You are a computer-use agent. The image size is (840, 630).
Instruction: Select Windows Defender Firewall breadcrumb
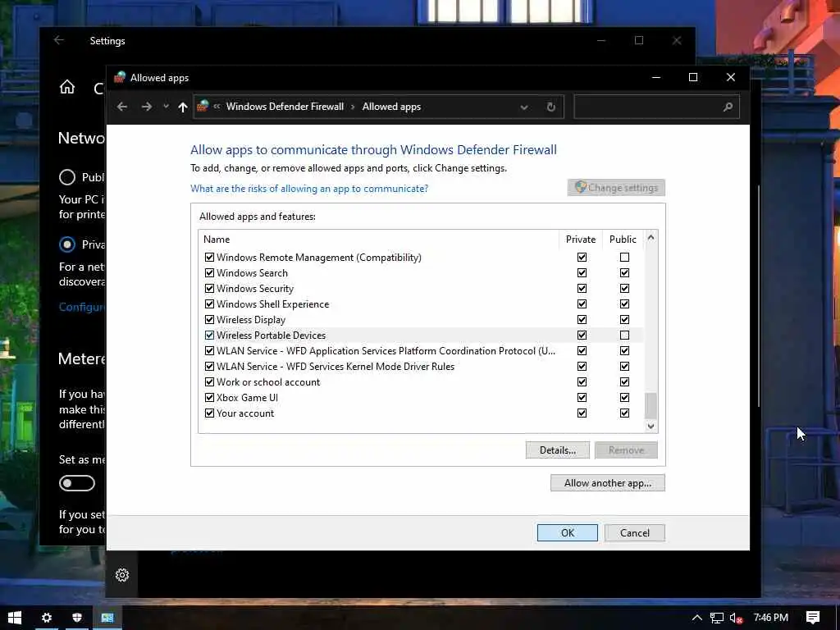pos(285,107)
